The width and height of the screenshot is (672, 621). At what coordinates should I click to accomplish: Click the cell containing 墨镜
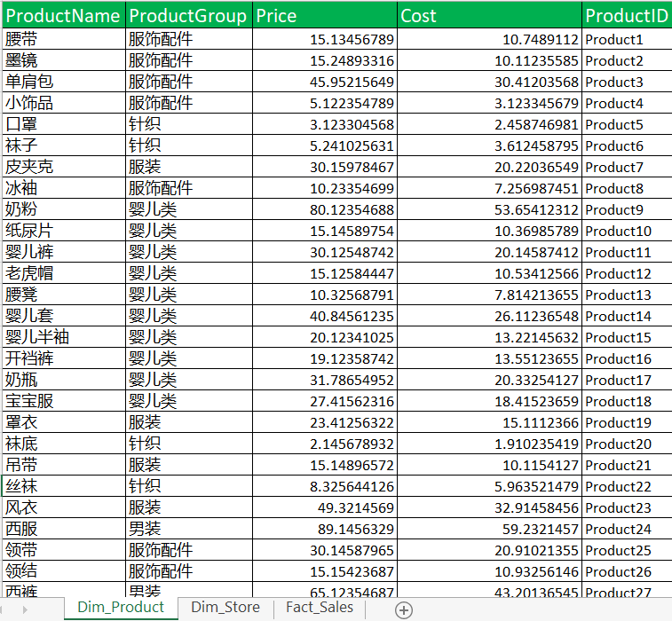(x=64, y=60)
